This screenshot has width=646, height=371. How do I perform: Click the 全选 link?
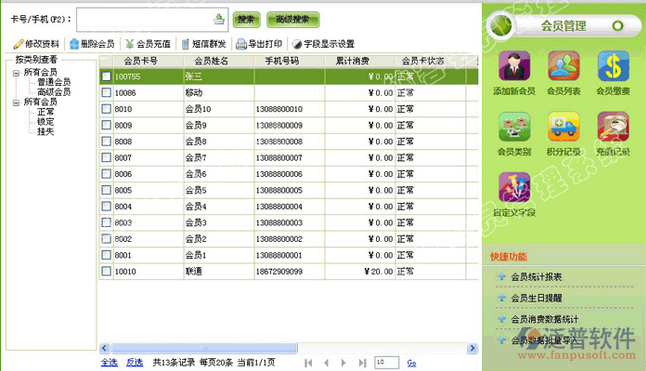pyautogui.click(x=109, y=362)
